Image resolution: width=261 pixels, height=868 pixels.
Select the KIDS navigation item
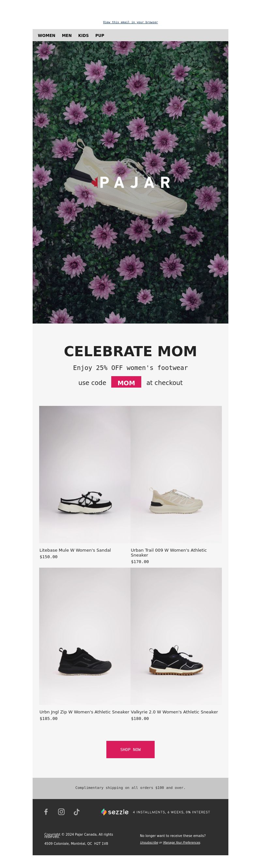click(x=84, y=35)
